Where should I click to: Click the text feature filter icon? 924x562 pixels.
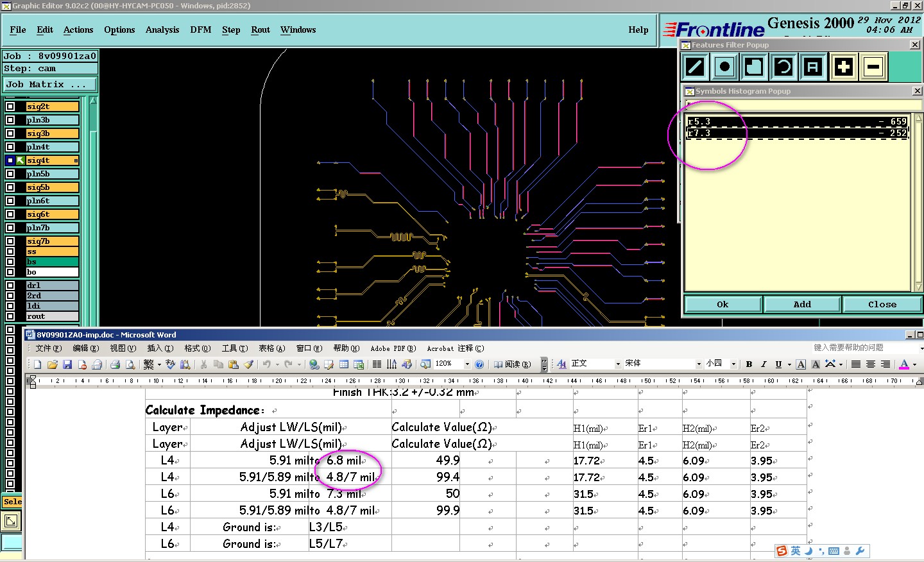pyautogui.click(x=813, y=67)
